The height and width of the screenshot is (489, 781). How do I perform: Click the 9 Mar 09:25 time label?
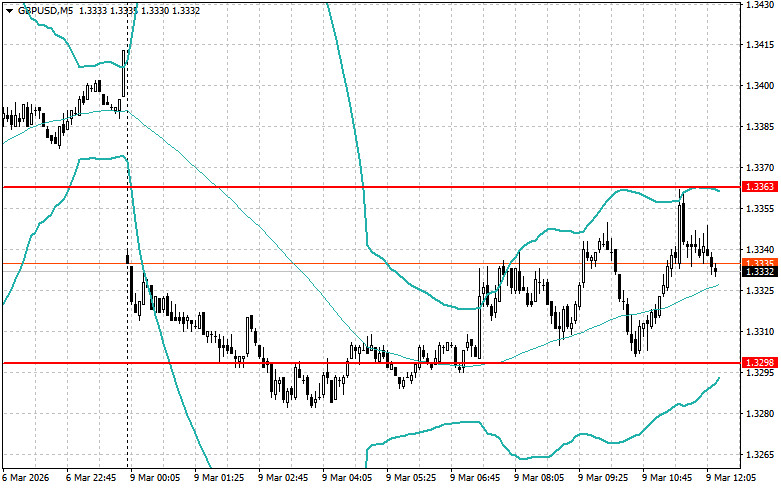[x=603, y=478]
